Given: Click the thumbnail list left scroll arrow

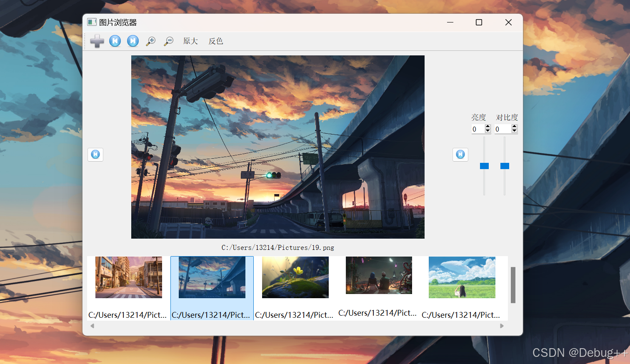Looking at the screenshot, I should point(92,326).
